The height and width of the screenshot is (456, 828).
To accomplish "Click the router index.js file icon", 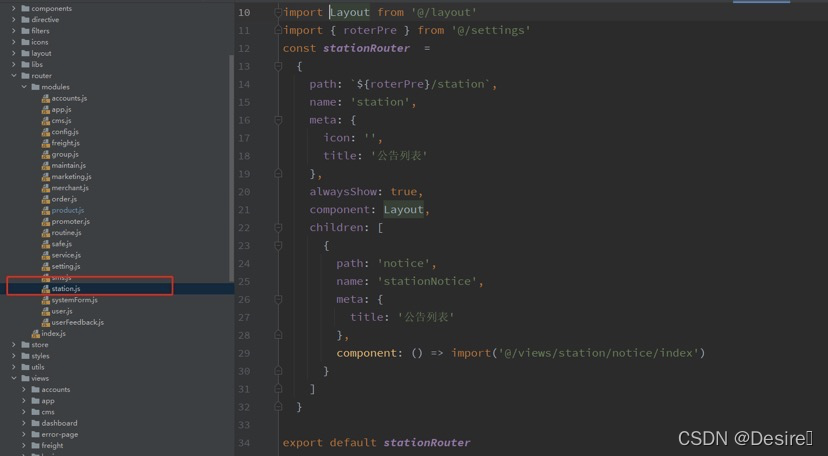I will click(x=35, y=334).
